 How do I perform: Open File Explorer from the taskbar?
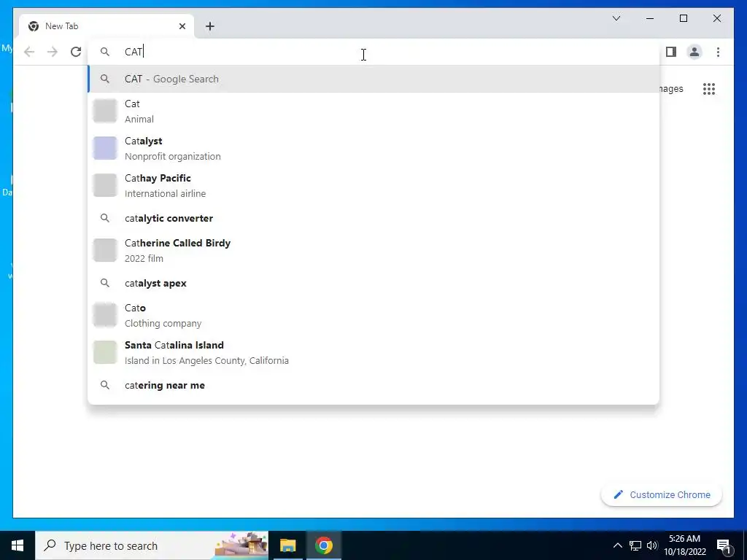tap(287, 545)
